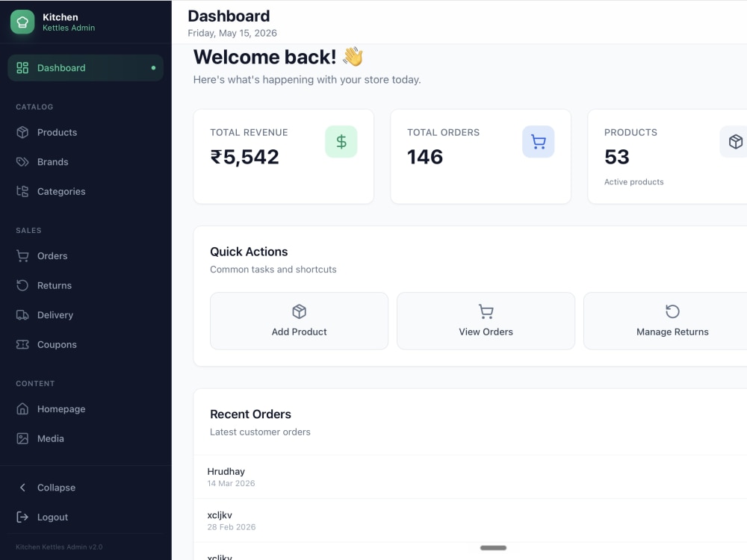Click the Add Product quick action button

pyautogui.click(x=300, y=321)
